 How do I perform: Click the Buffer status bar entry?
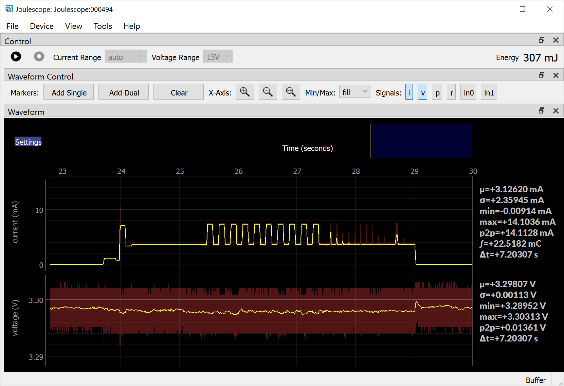click(x=535, y=380)
